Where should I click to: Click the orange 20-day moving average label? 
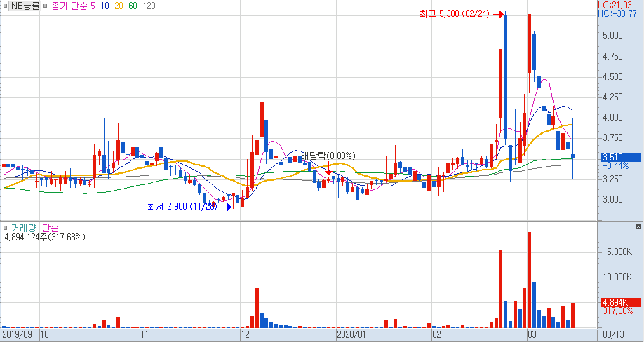coord(119,6)
